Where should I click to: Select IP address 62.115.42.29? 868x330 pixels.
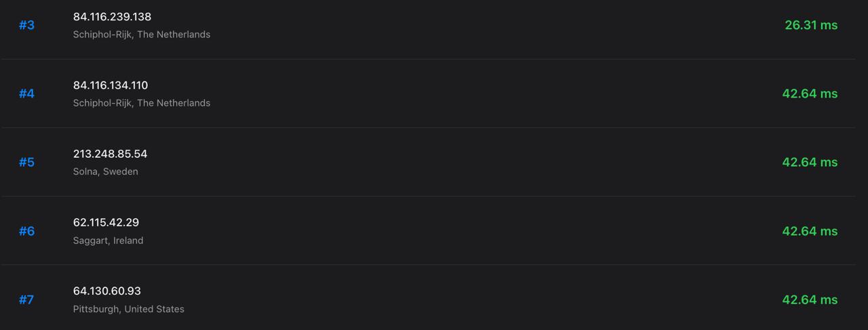pyautogui.click(x=106, y=222)
